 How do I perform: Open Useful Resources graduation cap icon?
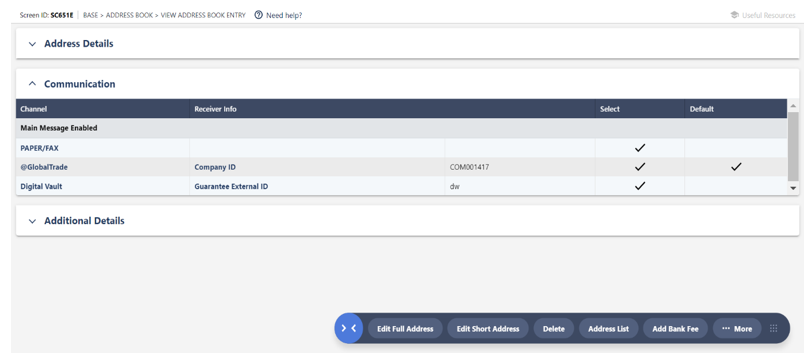click(734, 15)
